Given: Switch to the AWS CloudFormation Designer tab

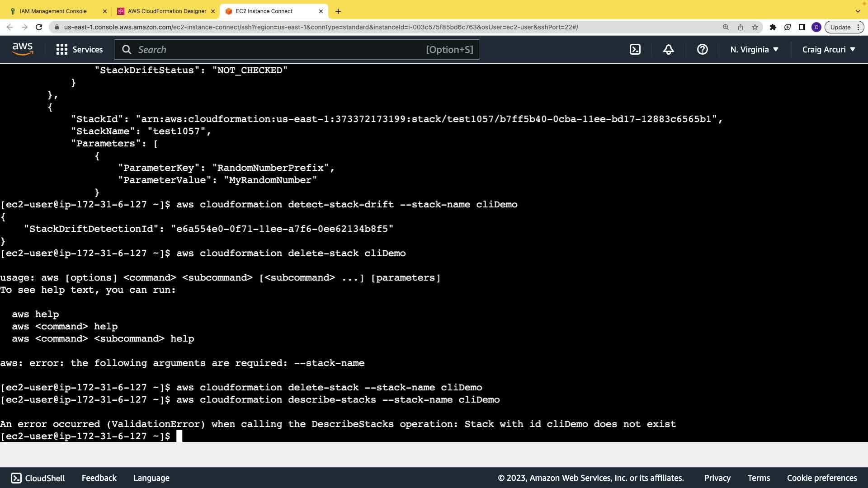Looking at the screenshot, I should (x=167, y=11).
